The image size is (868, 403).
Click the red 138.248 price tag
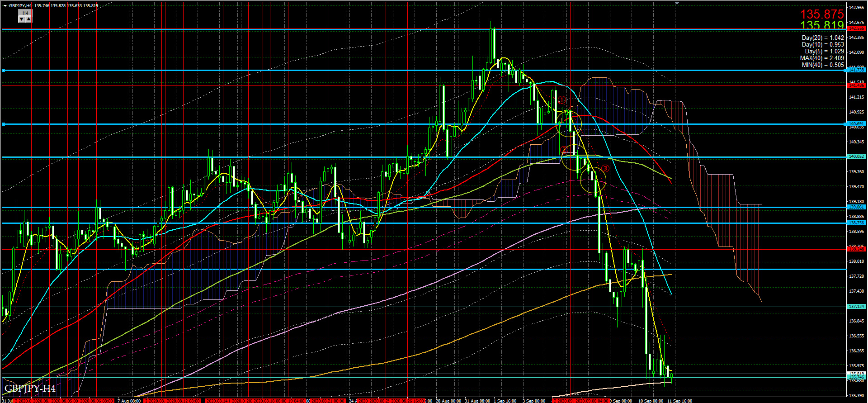click(x=856, y=249)
